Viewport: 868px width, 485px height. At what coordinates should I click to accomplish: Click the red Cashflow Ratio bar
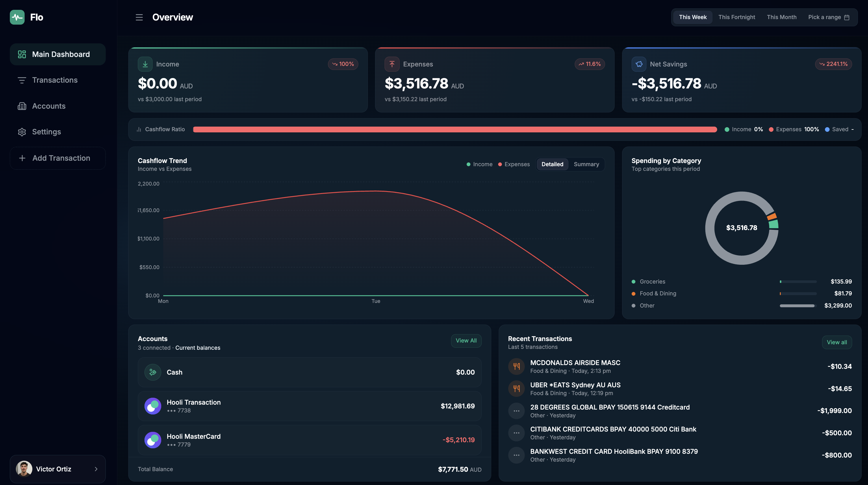tap(455, 129)
